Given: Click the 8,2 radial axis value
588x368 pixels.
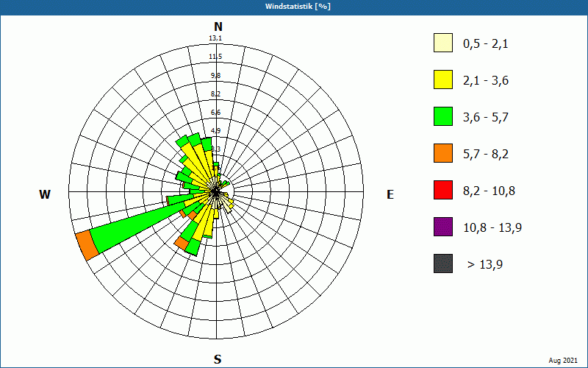Looking at the screenshot, I should click(215, 94).
